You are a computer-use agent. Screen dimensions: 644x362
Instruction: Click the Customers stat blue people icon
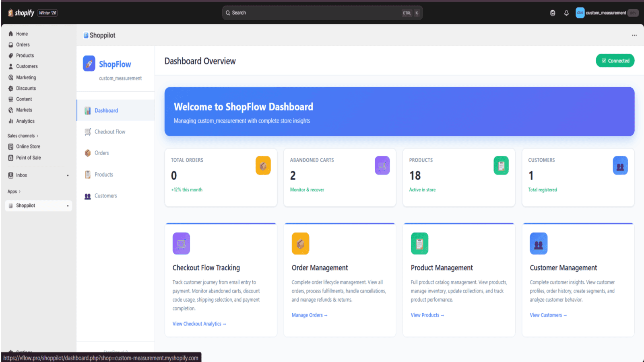click(620, 166)
